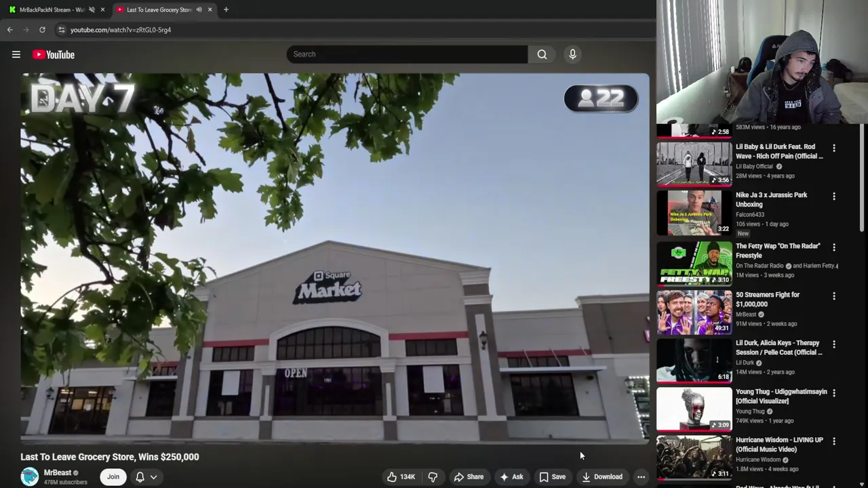Open Nike Ja 3 Jurassic Park thumbnail
868x488 pixels.
click(x=694, y=212)
